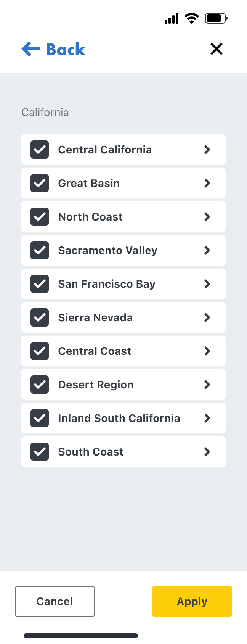Open San Francisco Bay chevron arrow
The height and width of the screenshot is (644, 247).
point(207,284)
